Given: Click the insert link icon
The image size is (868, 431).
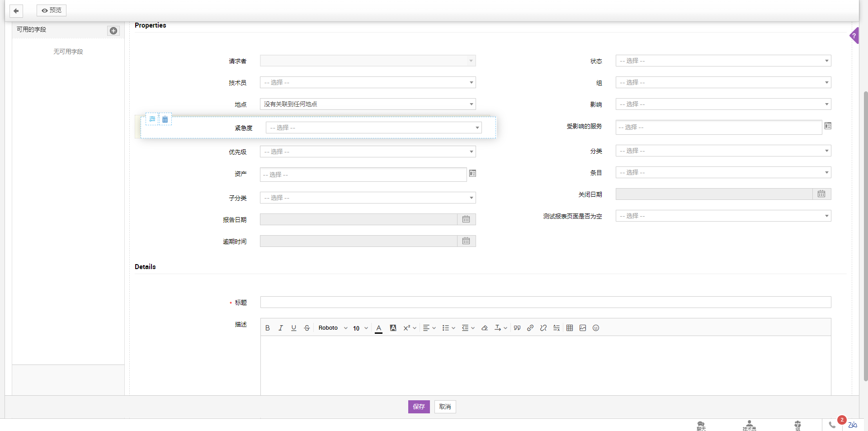Looking at the screenshot, I should pyautogui.click(x=530, y=328).
